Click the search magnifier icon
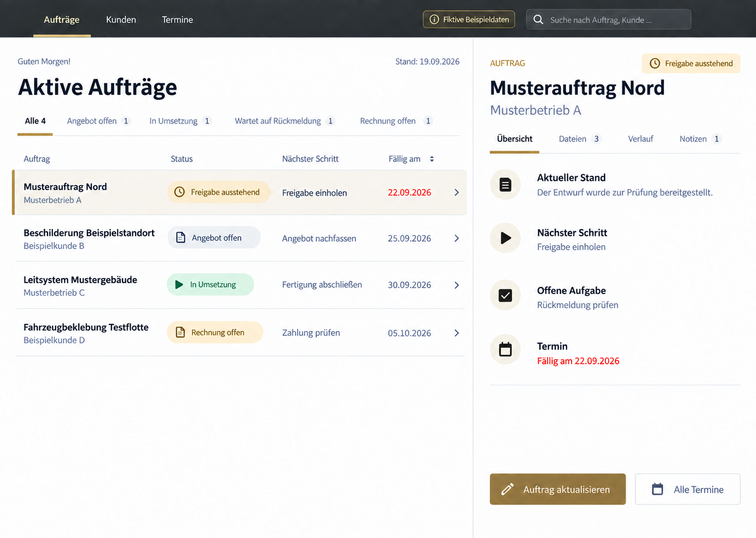756x538 pixels. 538,20
